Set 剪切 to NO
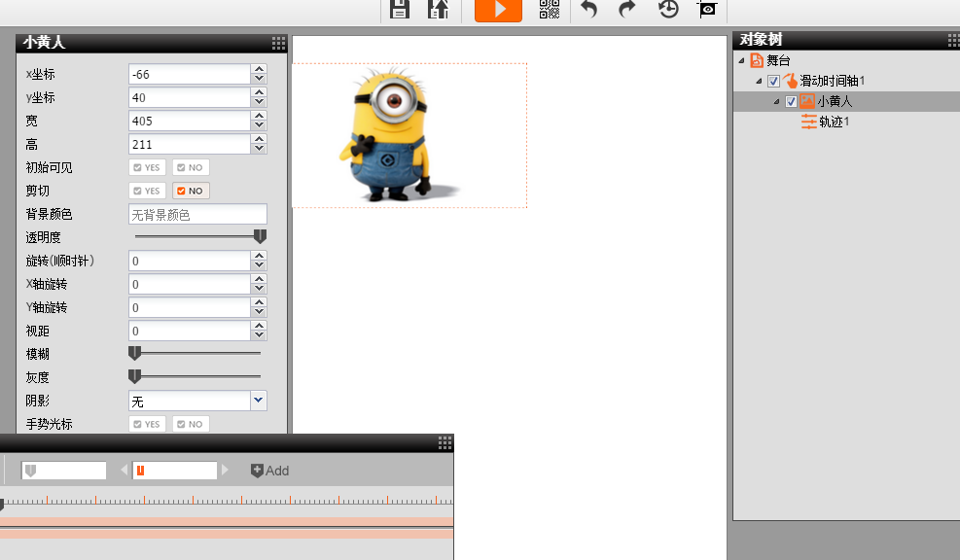960x560 pixels. 191,191
